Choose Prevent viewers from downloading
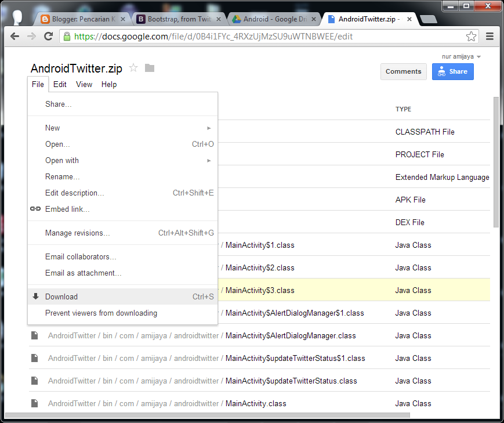This screenshot has height=423, width=504. click(x=122, y=313)
